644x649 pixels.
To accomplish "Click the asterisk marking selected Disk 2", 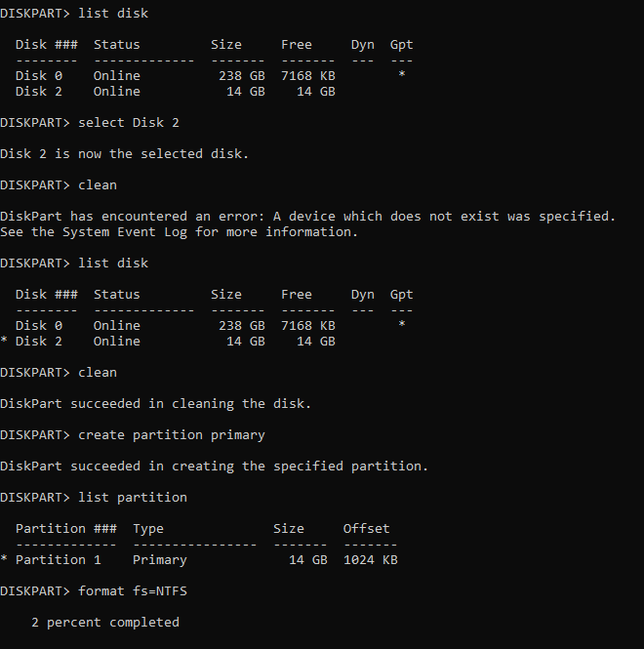I will pos(4,341).
